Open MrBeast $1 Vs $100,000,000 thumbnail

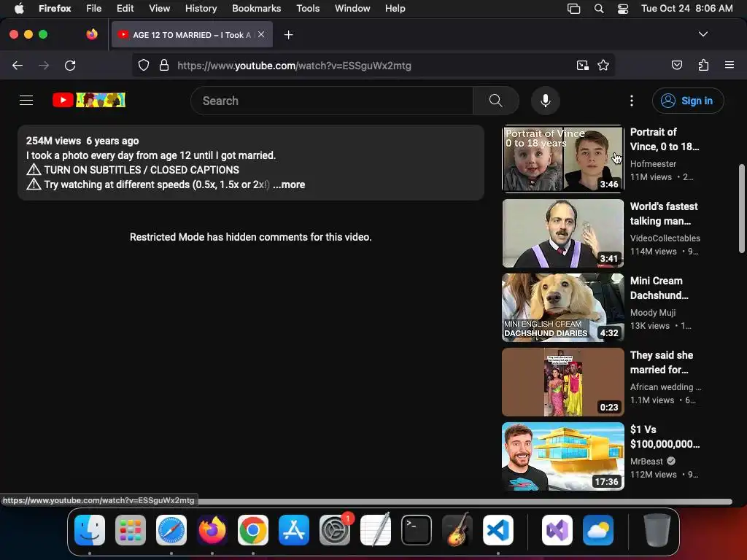[563, 456]
